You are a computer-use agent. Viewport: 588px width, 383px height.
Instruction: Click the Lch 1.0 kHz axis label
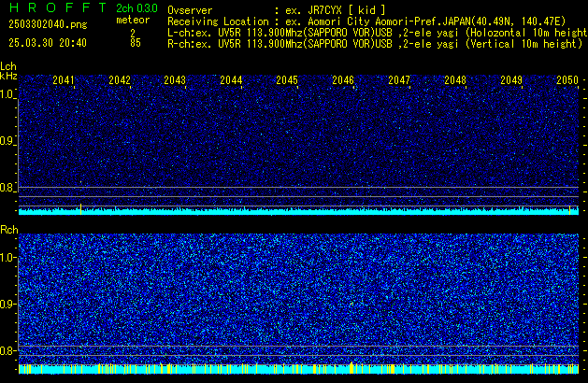(7, 94)
